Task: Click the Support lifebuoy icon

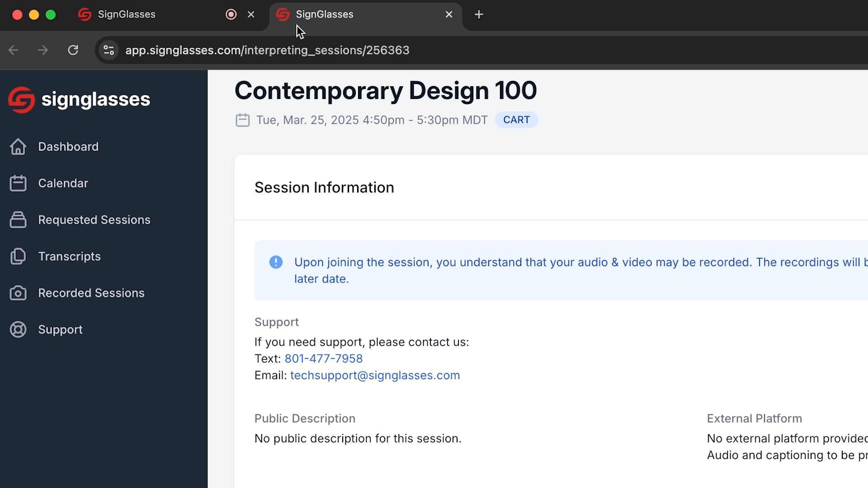Action: coord(18,329)
